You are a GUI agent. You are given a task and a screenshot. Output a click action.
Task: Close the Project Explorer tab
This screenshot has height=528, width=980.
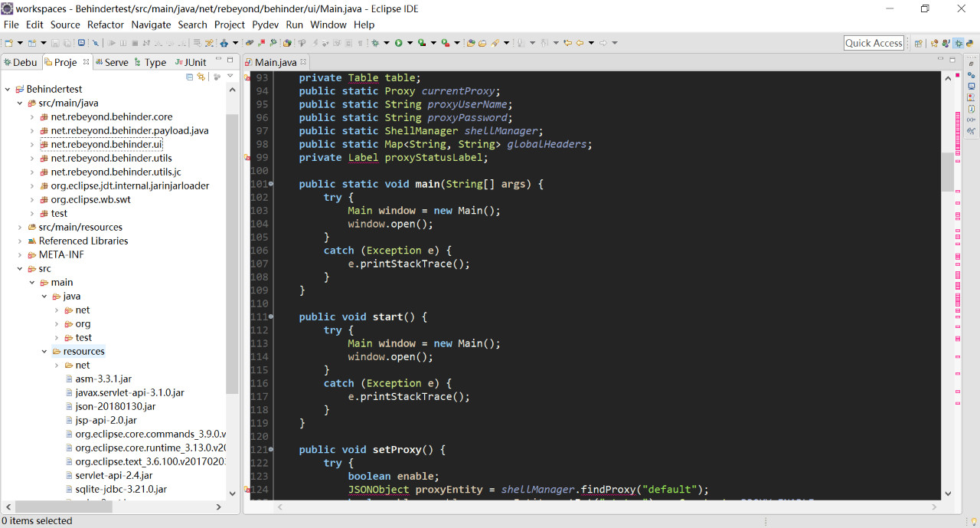tap(86, 62)
